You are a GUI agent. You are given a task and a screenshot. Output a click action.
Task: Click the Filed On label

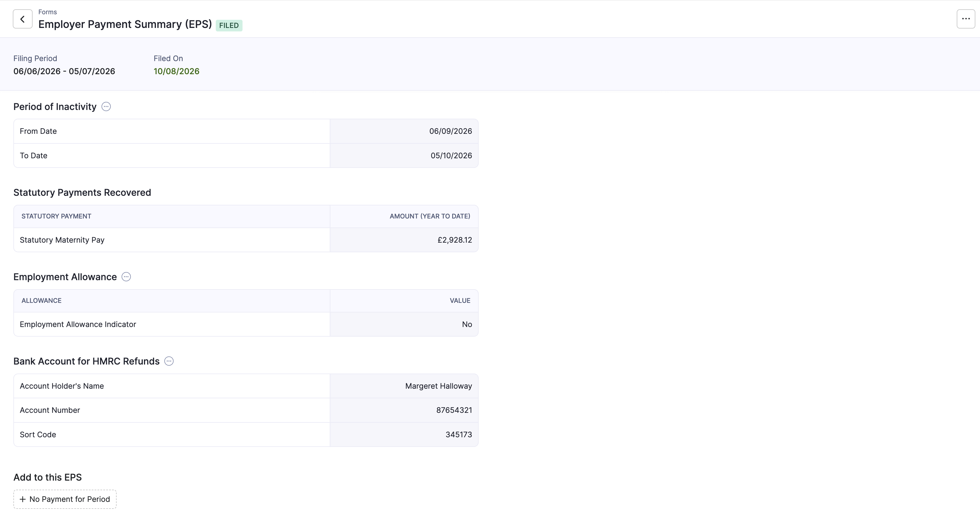click(x=168, y=58)
